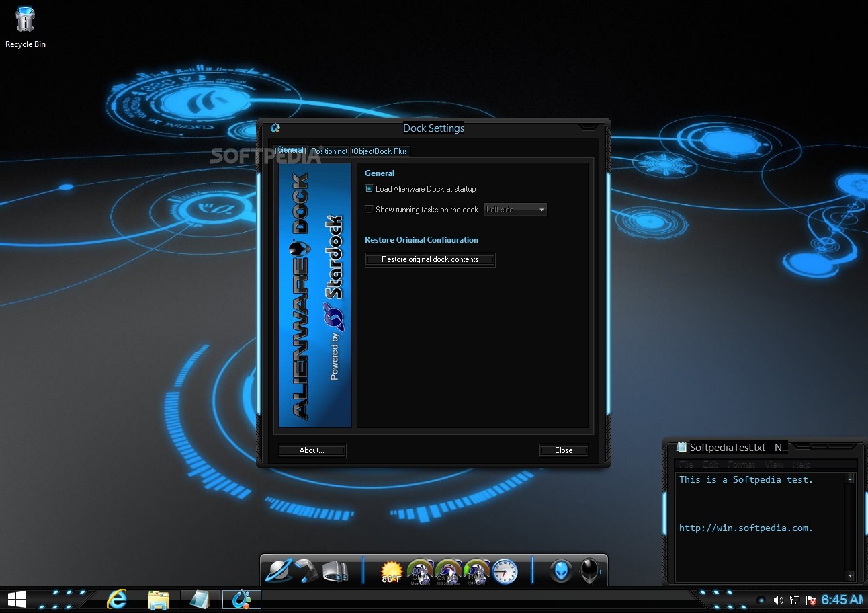This screenshot has width=868, height=613.
Task: Uncheck Load Alienware Dock at startup
Action: 369,189
